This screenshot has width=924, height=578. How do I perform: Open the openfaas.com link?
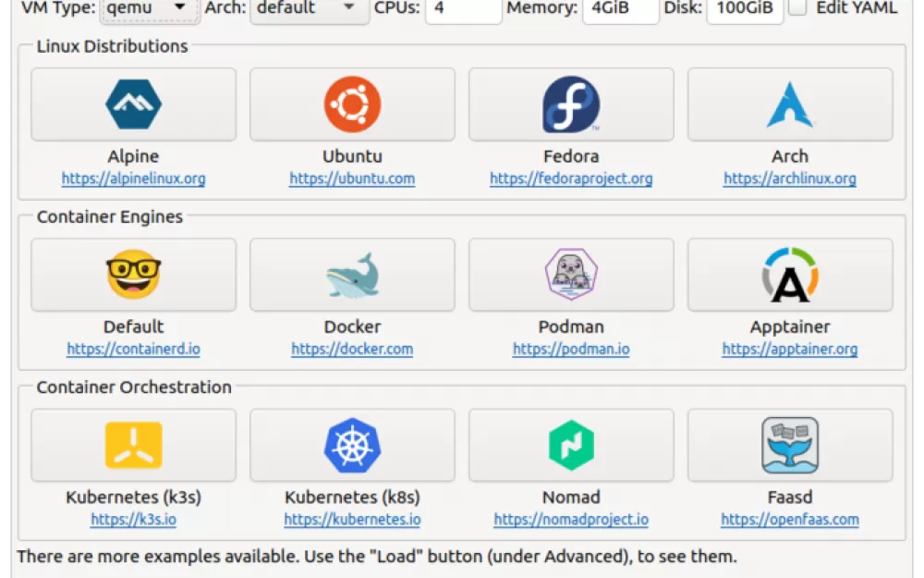pyautogui.click(x=790, y=519)
